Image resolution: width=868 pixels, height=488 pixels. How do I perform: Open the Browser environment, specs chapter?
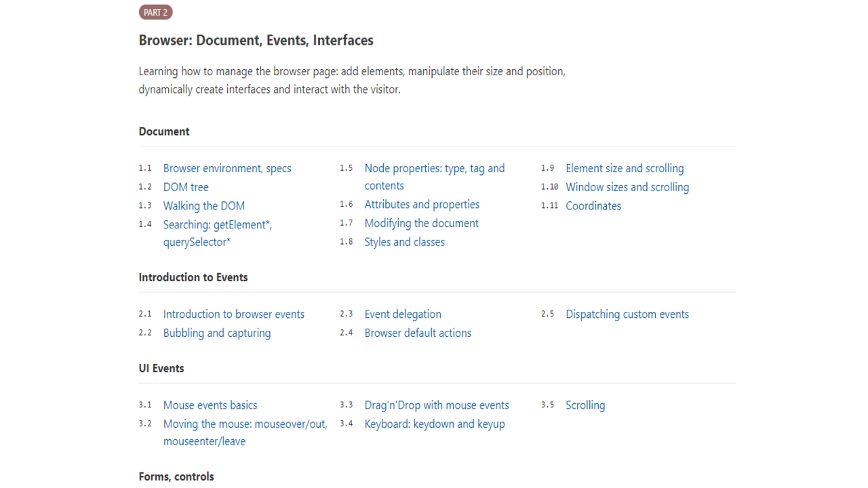[227, 168]
